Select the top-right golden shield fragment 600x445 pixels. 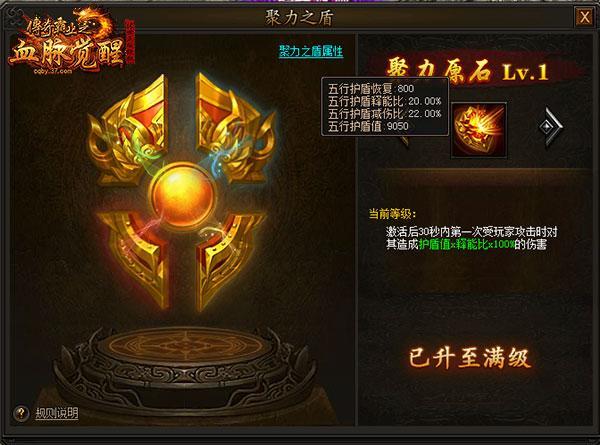[235, 127]
